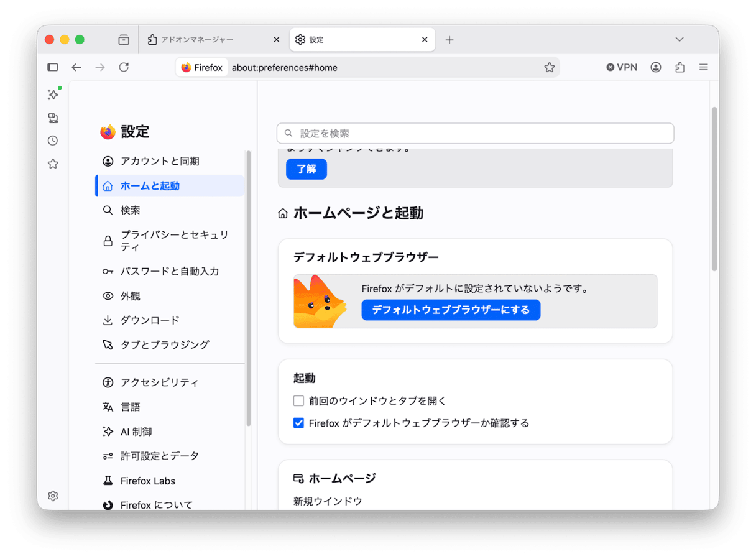Screen dimensions: 756x559
Task: Open the account profile icon
Action: point(656,67)
